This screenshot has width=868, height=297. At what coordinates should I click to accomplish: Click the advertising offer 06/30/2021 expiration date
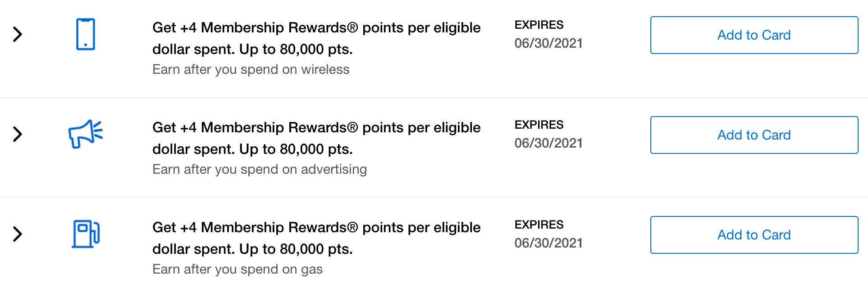[x=548, y=143]
